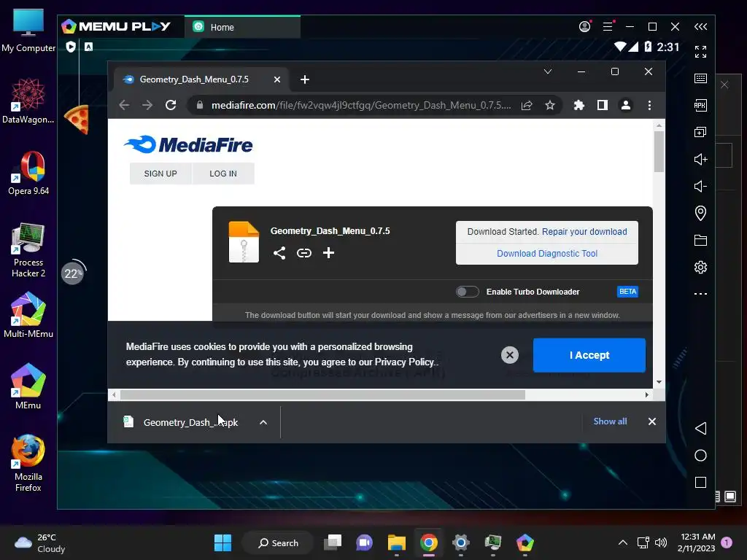Click Repair your download link
The height and width of the screenshot is (560, 747).
point(584,232)
